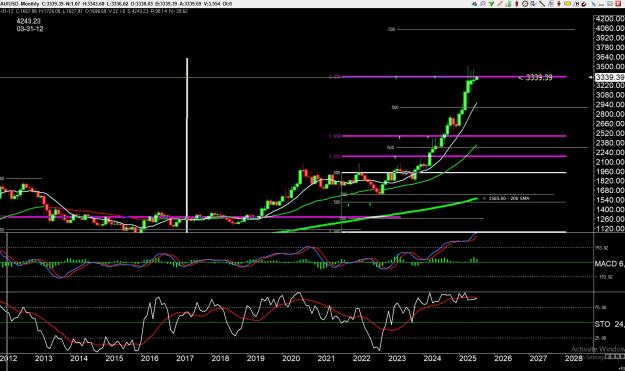Open the chat bubble toolbar icon
This screenshot has width=625, height=371.
pos(483,4)
